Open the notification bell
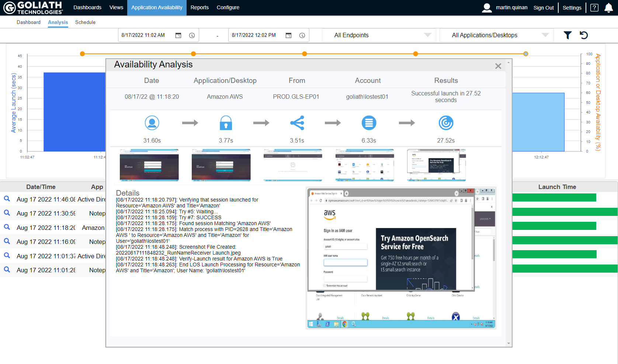Viewport: 618px width, 364px height. pos(608,7)
